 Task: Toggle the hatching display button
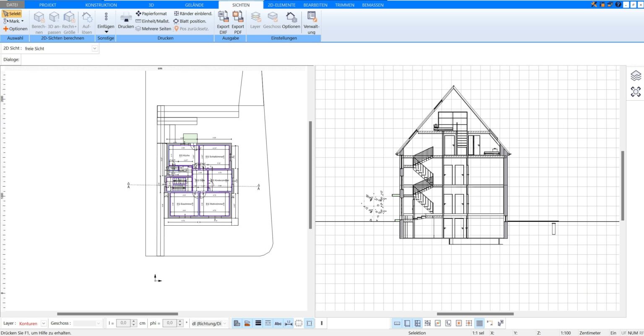tap(237, 323)
